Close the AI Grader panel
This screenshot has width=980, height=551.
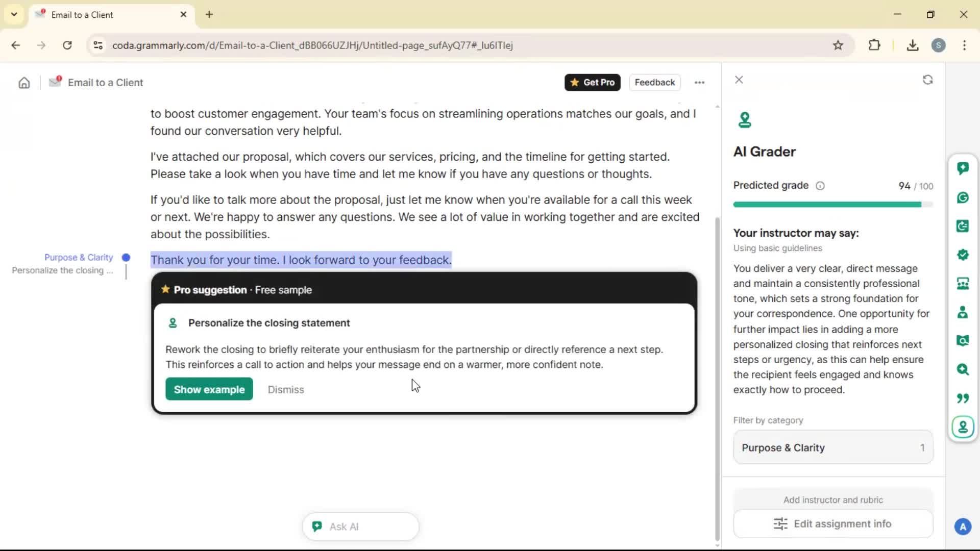tap(739, 80)
